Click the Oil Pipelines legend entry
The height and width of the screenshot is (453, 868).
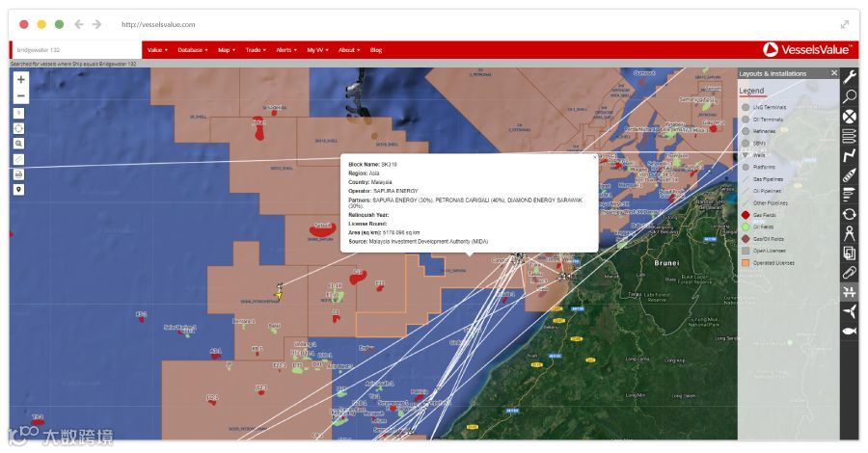point(762,191)
